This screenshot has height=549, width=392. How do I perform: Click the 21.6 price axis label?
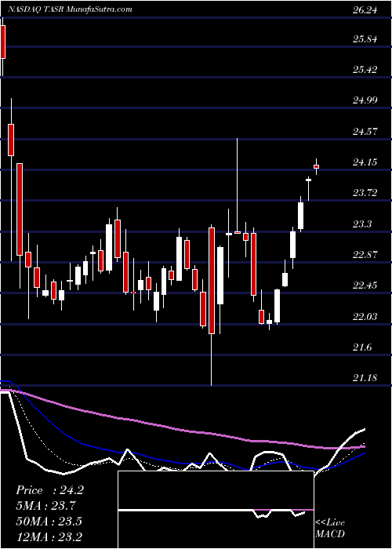coord(362,347)
